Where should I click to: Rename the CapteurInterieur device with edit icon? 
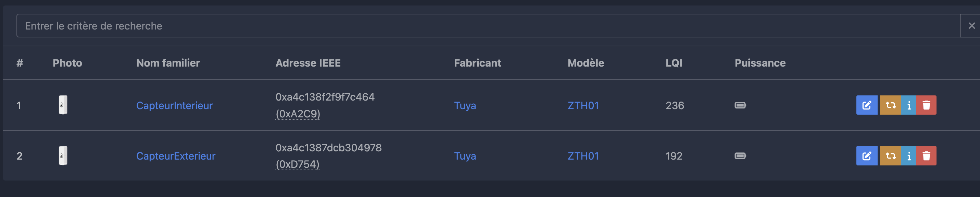tap(867, 105)
